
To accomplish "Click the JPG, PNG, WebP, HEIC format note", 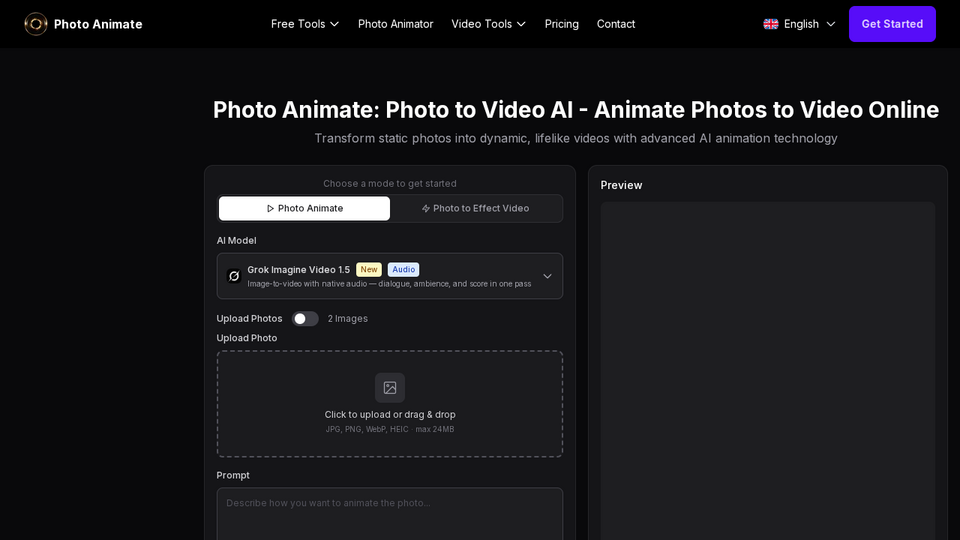I will coord(390,429).
